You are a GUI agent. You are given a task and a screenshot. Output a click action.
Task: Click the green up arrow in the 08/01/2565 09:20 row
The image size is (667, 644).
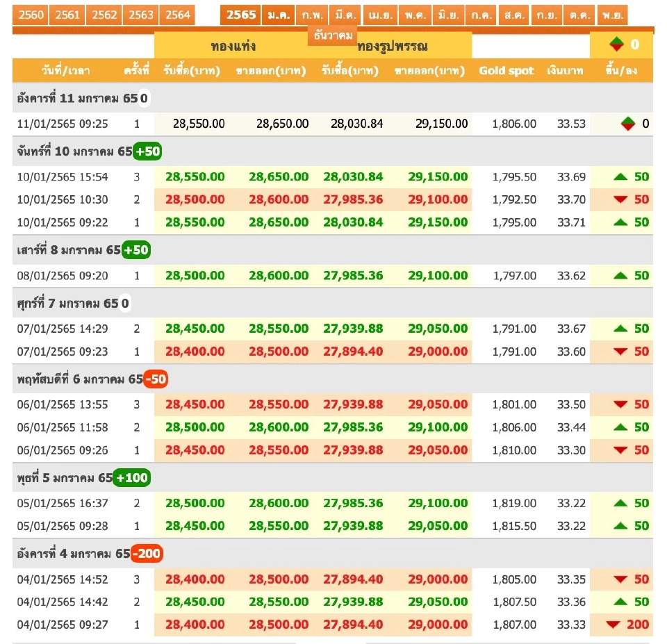(621, 276)
